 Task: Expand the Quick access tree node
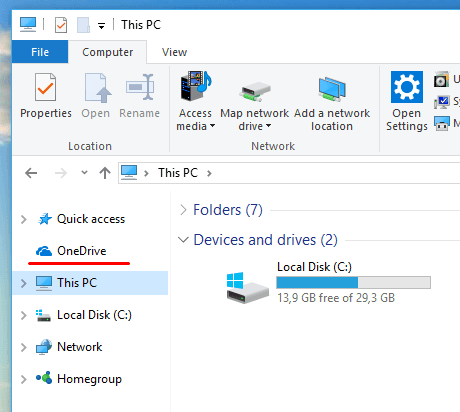23,219
